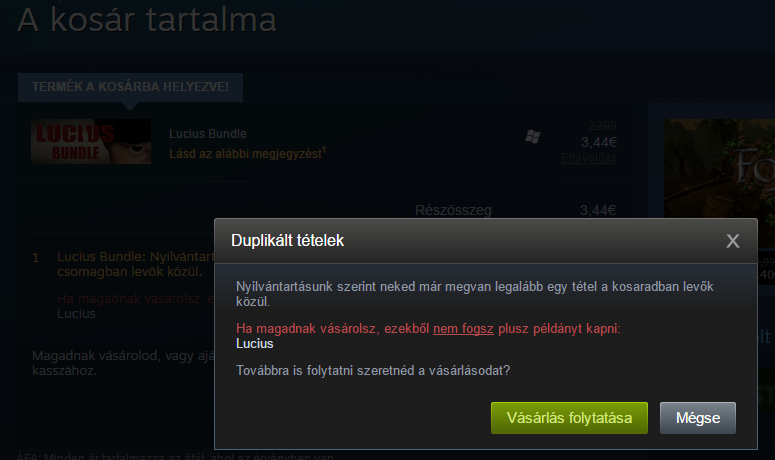Image resolution: width=775 pixels, height=460 pixels.
Task: Cancel with the Mégse button
Action: tap(697, 418)
